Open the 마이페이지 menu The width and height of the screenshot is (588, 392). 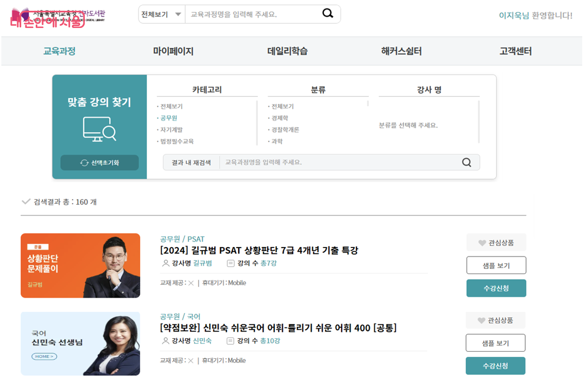pos(173,51)
